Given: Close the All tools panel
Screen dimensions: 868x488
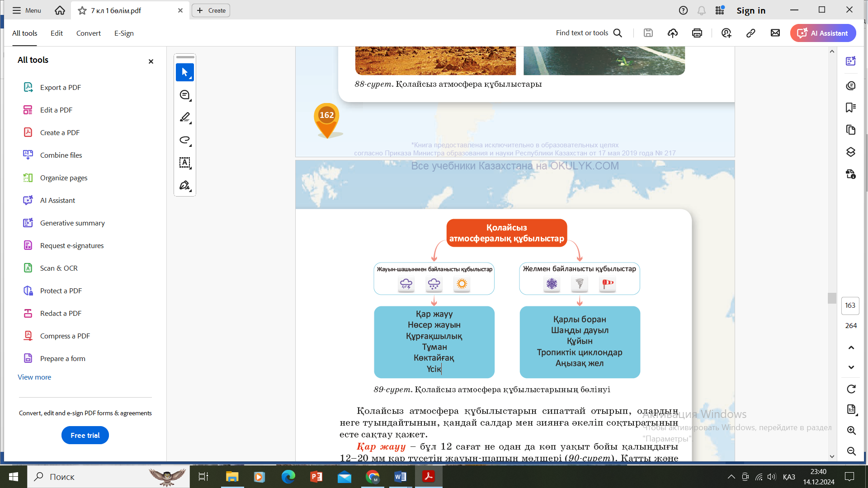Looking at the screenshot, I should point(151,61).
